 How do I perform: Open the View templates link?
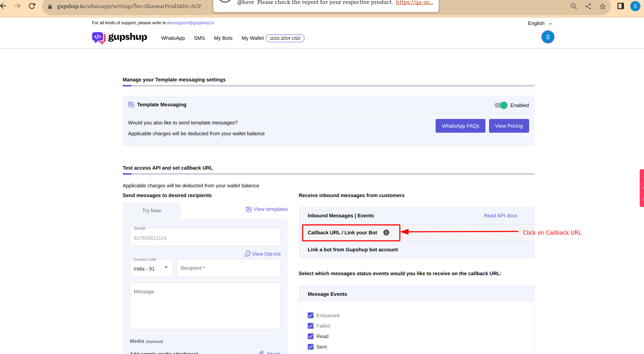click(x=271, y=209)
